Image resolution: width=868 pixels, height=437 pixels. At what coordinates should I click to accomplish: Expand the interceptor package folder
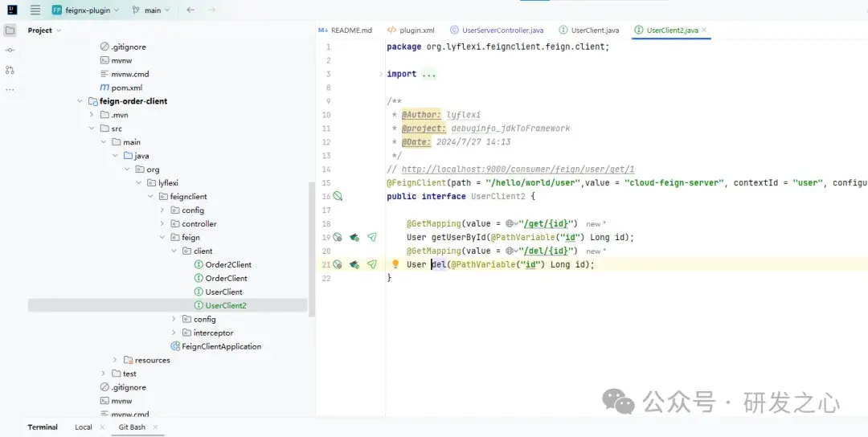[x=174, y=333]
